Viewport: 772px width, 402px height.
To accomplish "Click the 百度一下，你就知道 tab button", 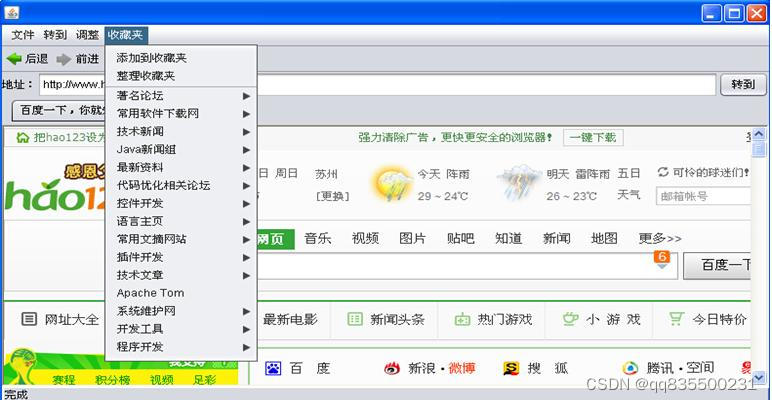I will pyautogui.click(x=59, y=110).
